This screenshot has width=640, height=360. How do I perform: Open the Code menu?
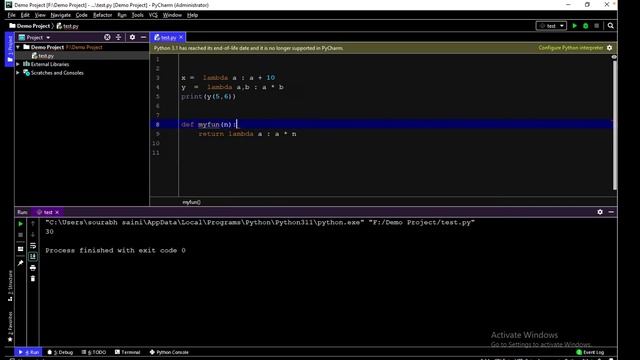coord(82,15)
